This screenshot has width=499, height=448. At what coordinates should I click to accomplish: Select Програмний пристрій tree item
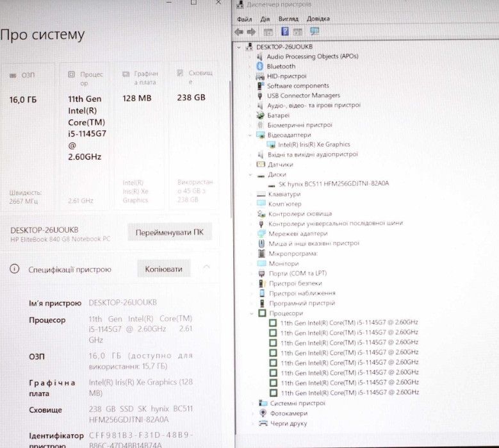301,303
